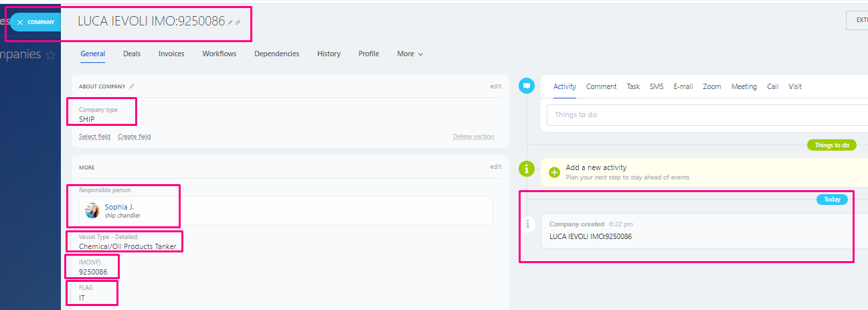Screen dimensions: 868x310
Task: Click edit in the MORE section header
Action: (495, 167)
